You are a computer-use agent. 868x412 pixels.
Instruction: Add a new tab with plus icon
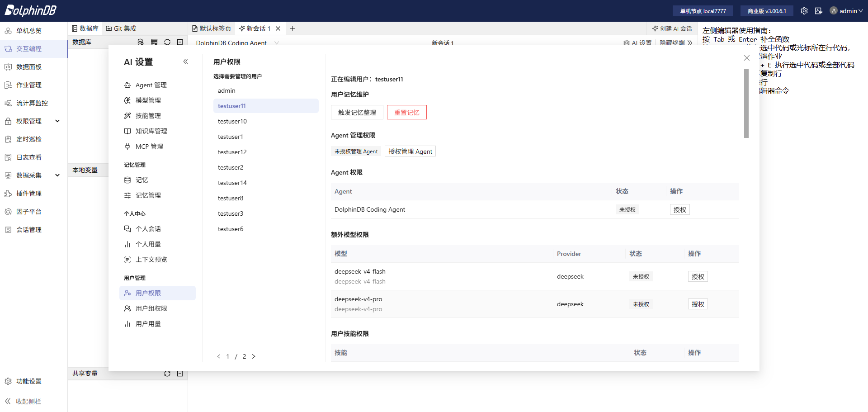coord(292,28)
